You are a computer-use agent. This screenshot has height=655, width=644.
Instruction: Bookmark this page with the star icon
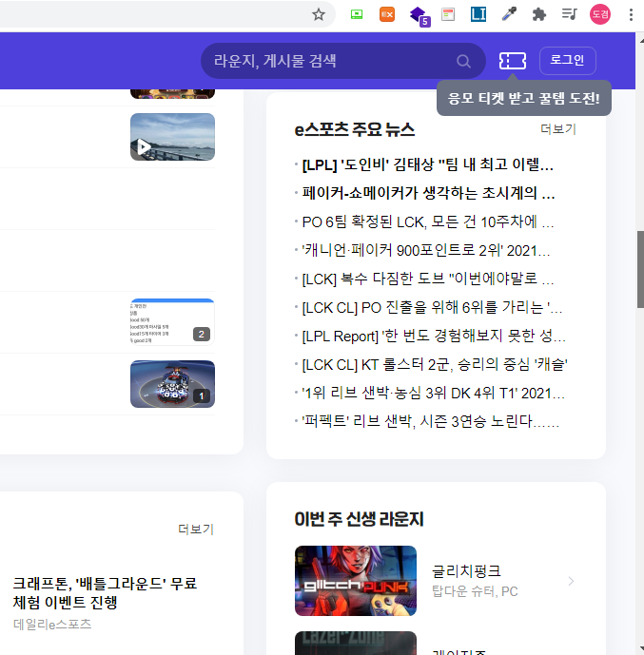click(319, 14)
